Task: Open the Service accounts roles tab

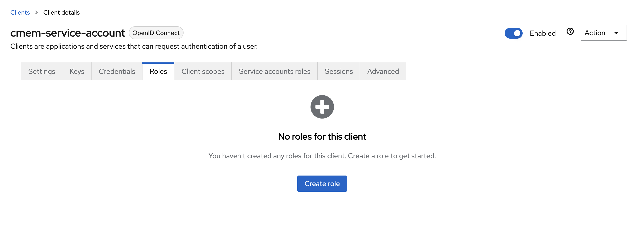Action: (274, 72)
